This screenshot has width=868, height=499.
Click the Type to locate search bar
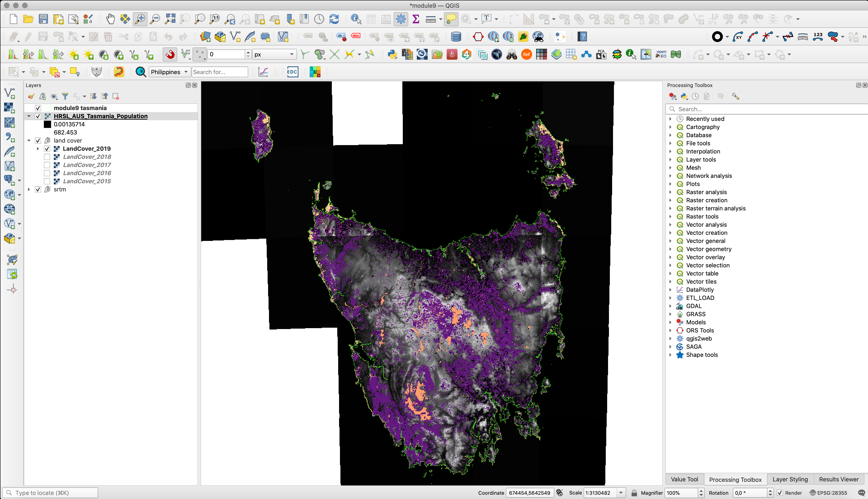pos(50,493)
